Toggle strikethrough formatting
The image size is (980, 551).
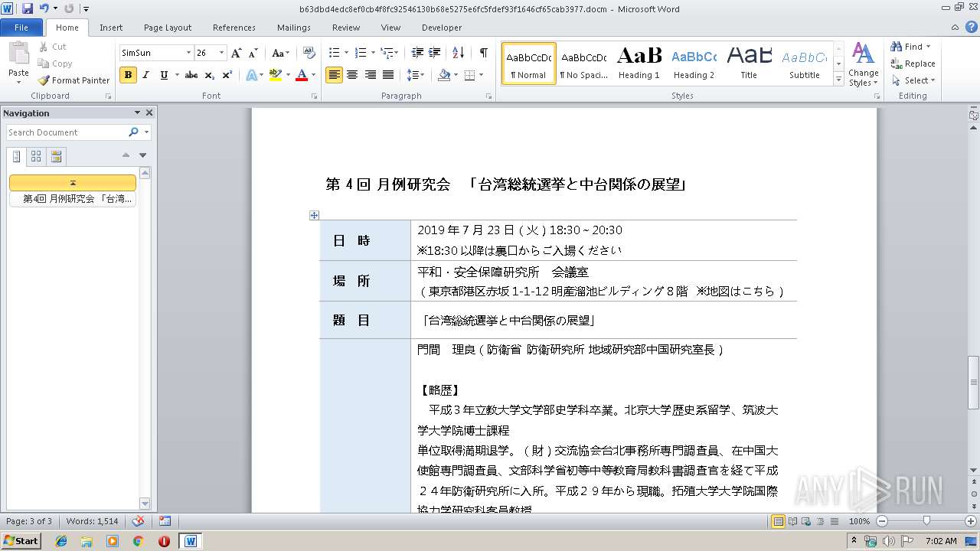(191, 75)
